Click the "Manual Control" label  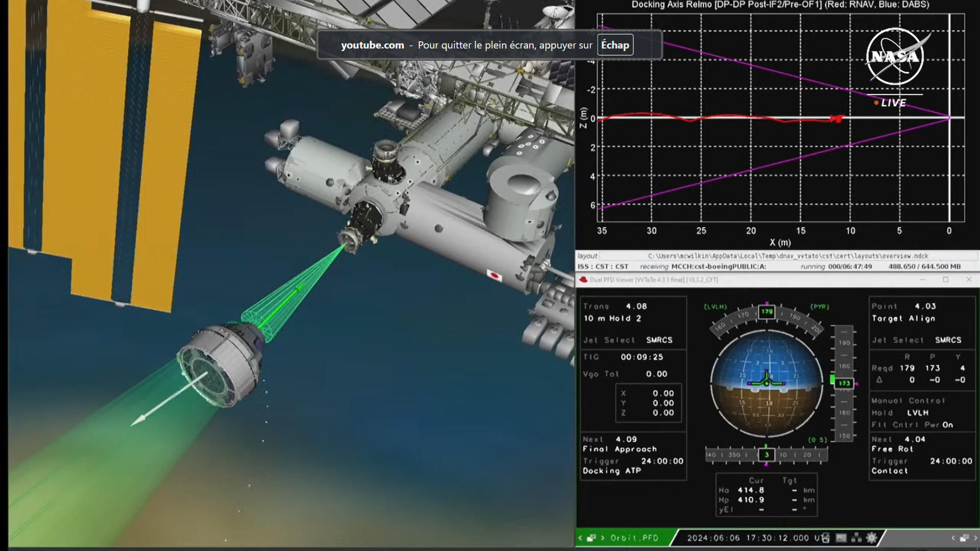coord(909,401)
